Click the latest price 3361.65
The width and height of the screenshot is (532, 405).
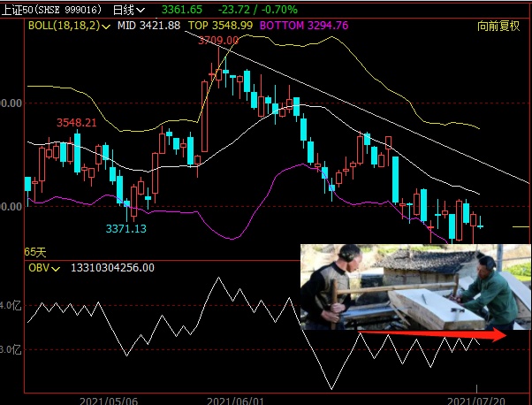[x=181, y=10]
